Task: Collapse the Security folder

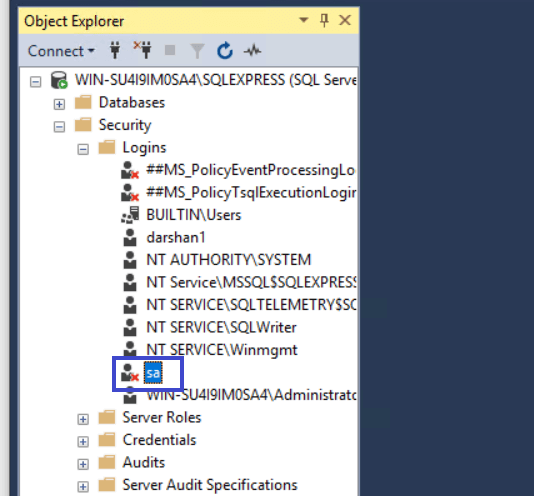Action: tap(59, 127)
